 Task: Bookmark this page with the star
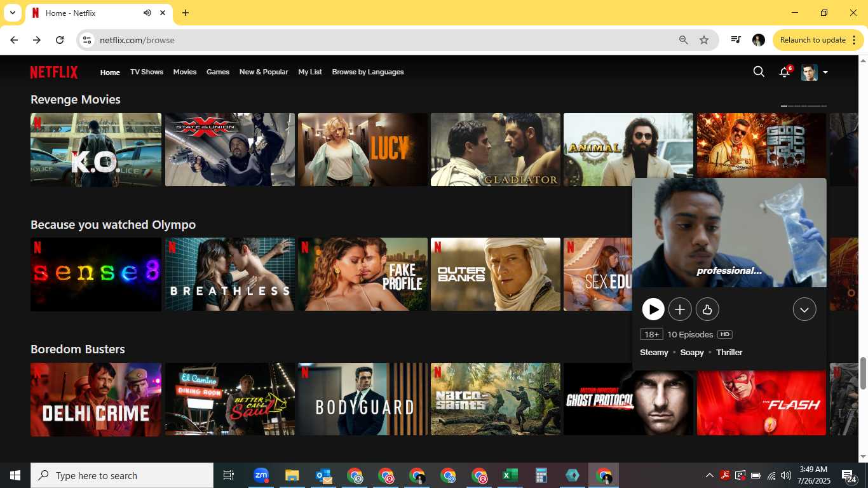(x=704, y=40)
